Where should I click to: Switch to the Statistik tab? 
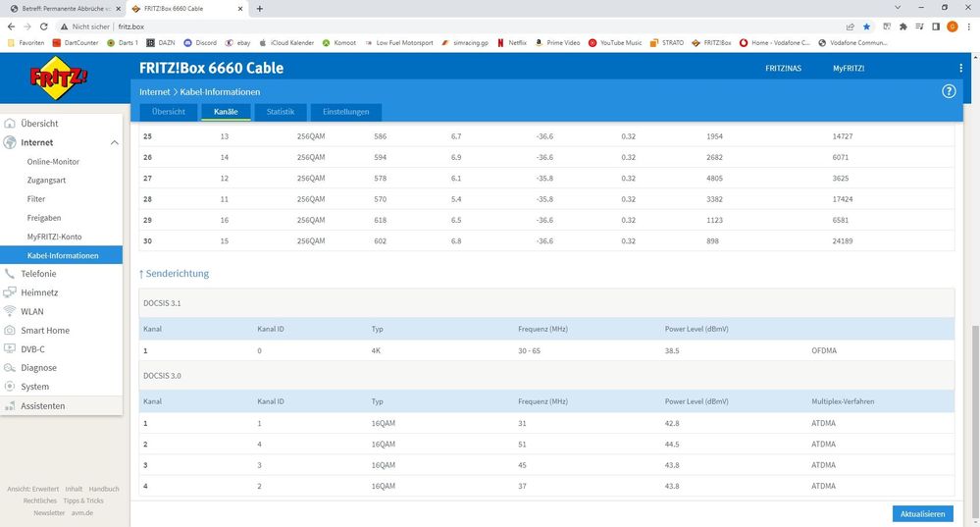pos(280,112)
